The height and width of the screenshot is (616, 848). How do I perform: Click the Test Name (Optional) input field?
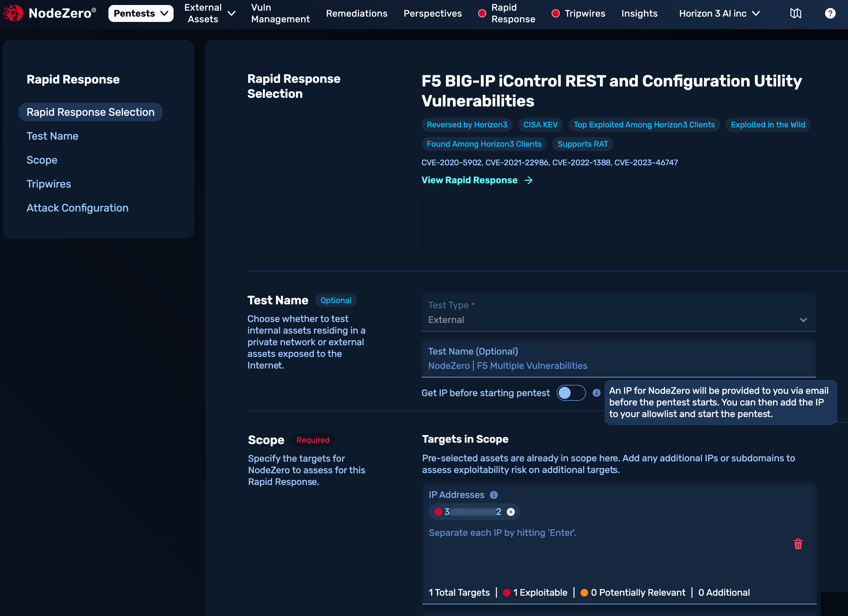619,358
